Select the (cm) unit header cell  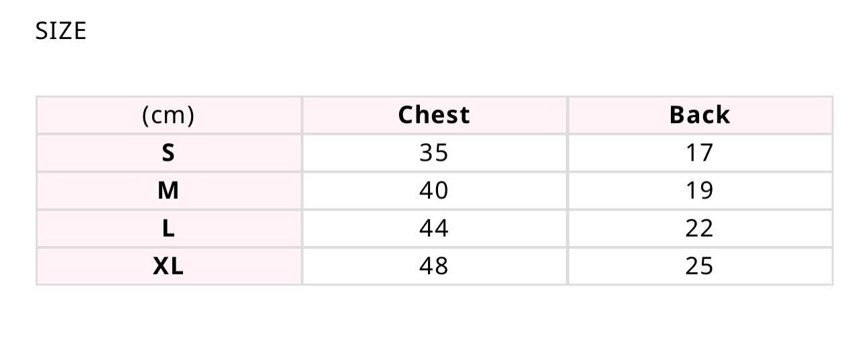(x=168, y=116)
